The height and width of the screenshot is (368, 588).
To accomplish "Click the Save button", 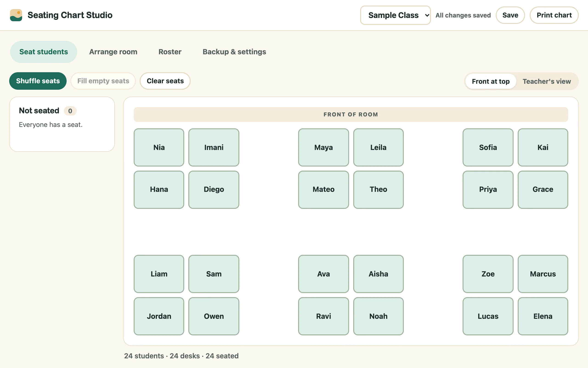I will 510,15.
